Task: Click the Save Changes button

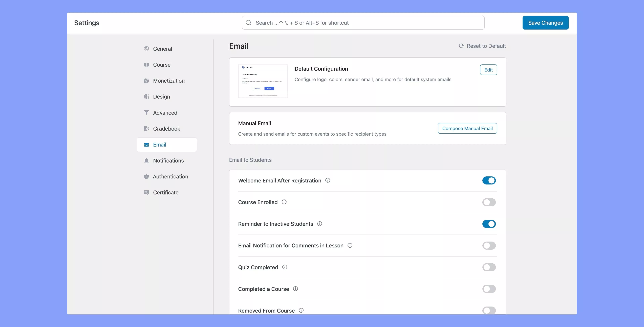Action: tap(545, 23)
